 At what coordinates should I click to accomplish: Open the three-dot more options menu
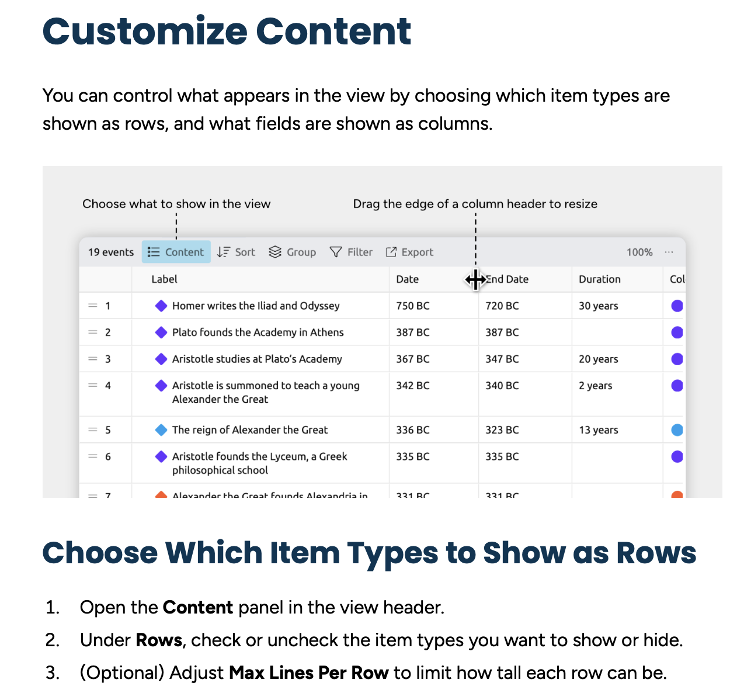pyautogui.click(x=669, y=252)
